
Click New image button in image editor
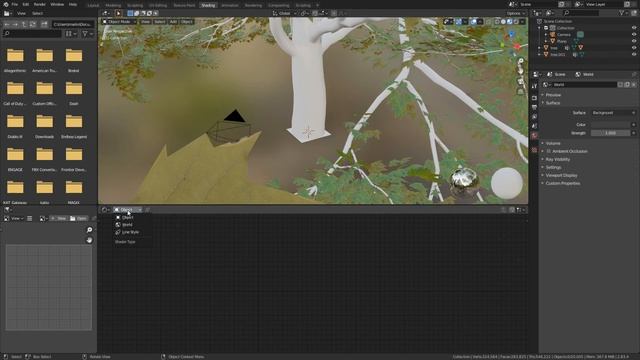click(59, 218)
